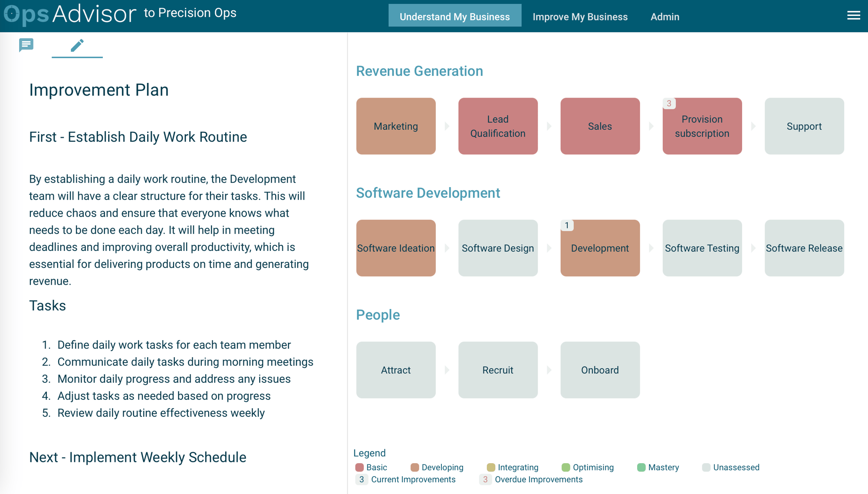Select the Marketing process tile

(395, 126)
